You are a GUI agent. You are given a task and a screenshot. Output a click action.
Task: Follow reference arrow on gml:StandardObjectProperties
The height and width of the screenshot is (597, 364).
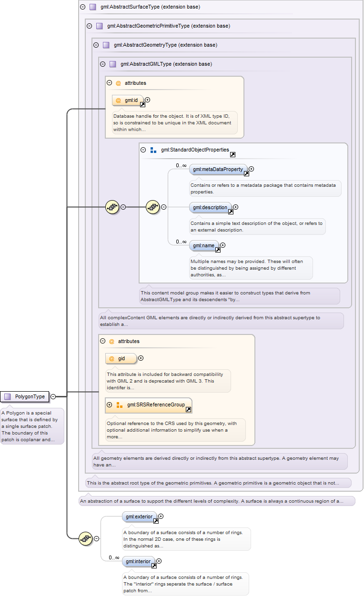click(233, 155)
